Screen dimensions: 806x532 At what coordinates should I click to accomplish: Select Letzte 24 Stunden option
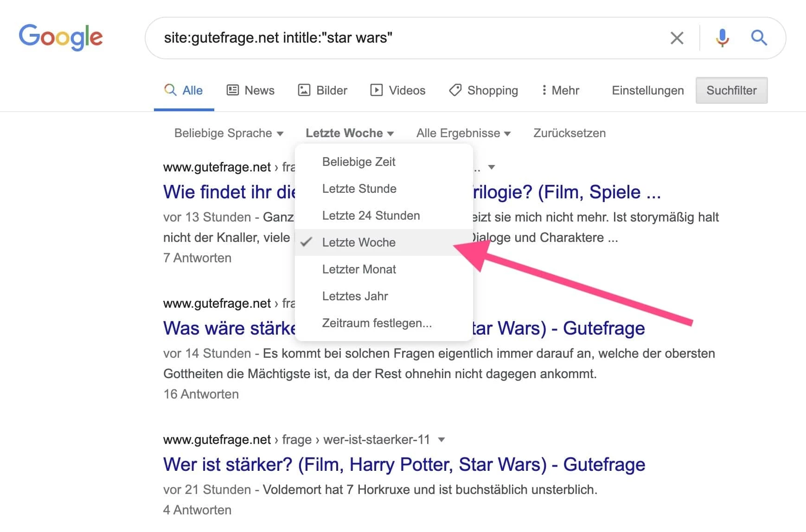(384, 215)
